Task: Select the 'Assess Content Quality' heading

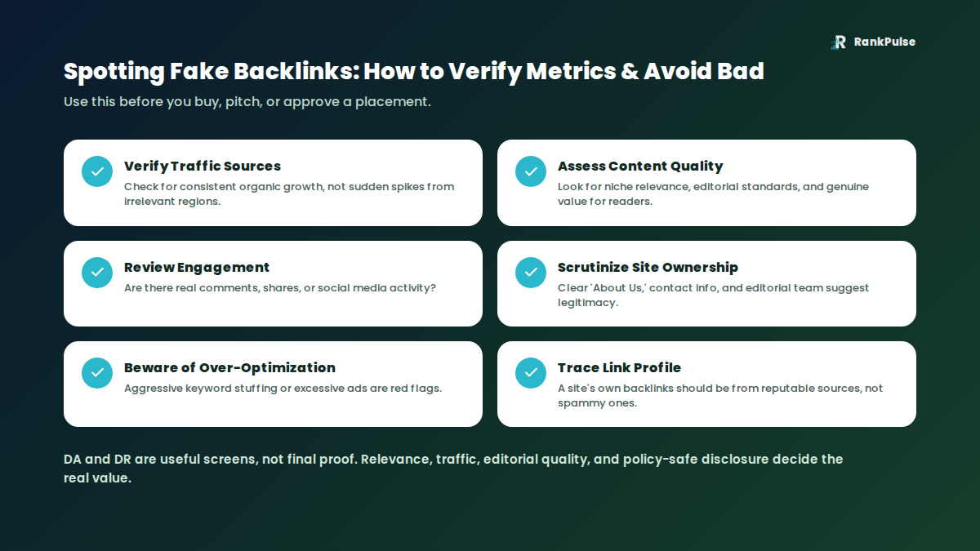Action: click(640, 167)
